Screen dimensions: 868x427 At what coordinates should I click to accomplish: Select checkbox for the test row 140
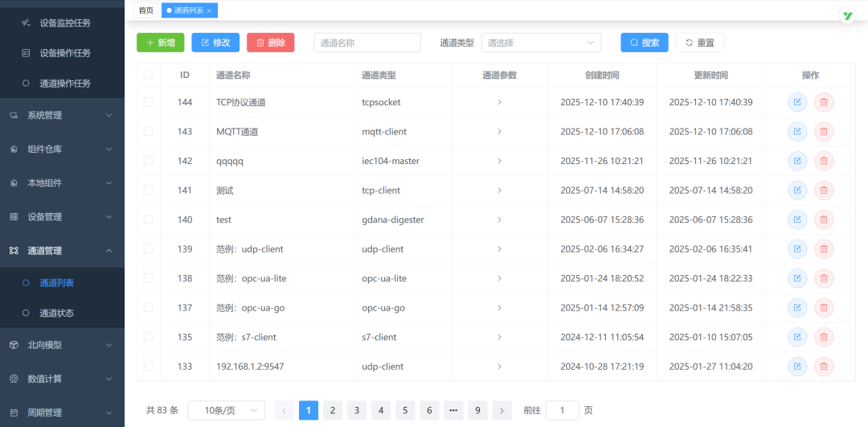(x=148, y=220)
